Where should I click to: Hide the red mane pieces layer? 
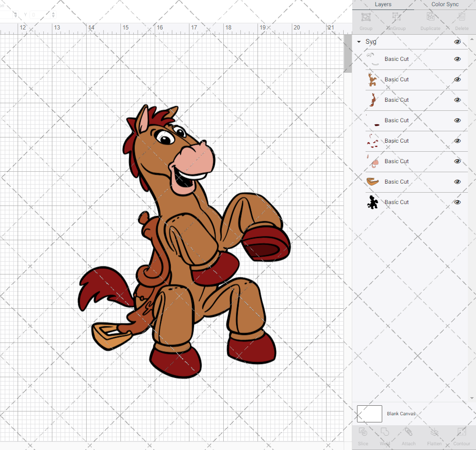(457, 141)
